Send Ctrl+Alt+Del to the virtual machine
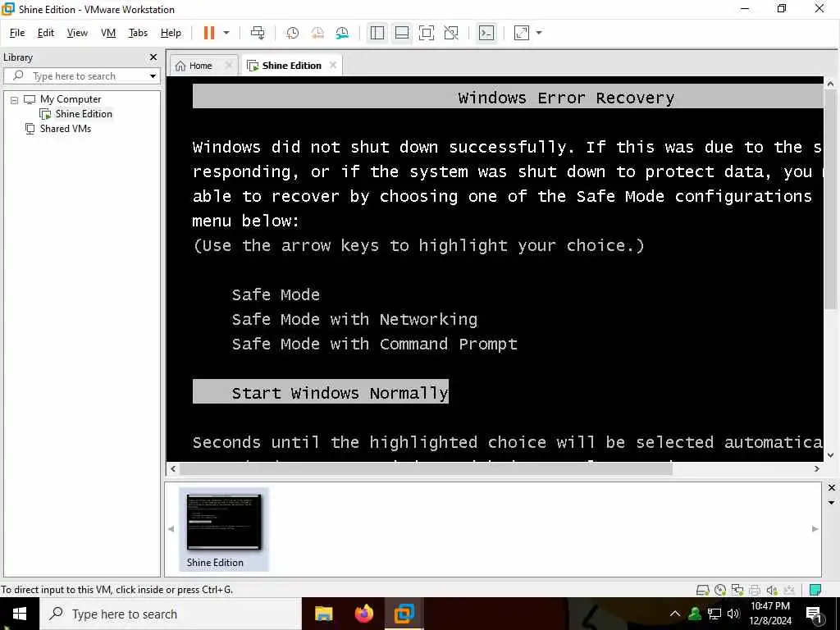Viewport: 840px width, 630px height. 258,33
